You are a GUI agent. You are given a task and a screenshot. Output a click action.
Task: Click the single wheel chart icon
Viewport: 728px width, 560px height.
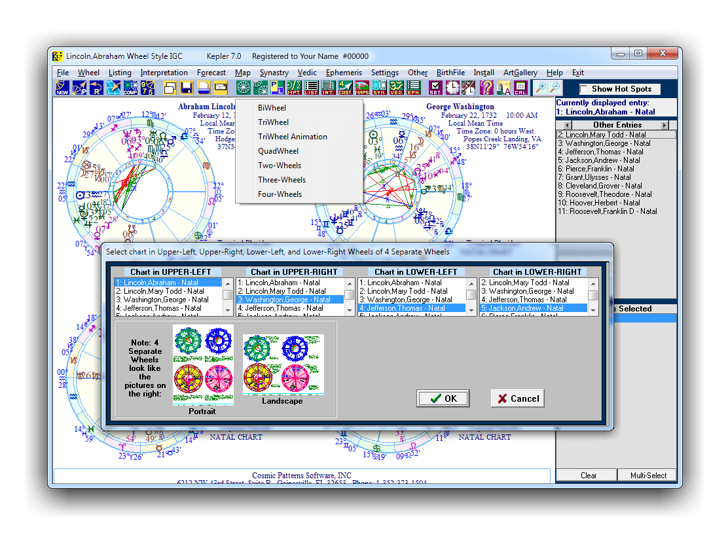(x=244, y=88)
